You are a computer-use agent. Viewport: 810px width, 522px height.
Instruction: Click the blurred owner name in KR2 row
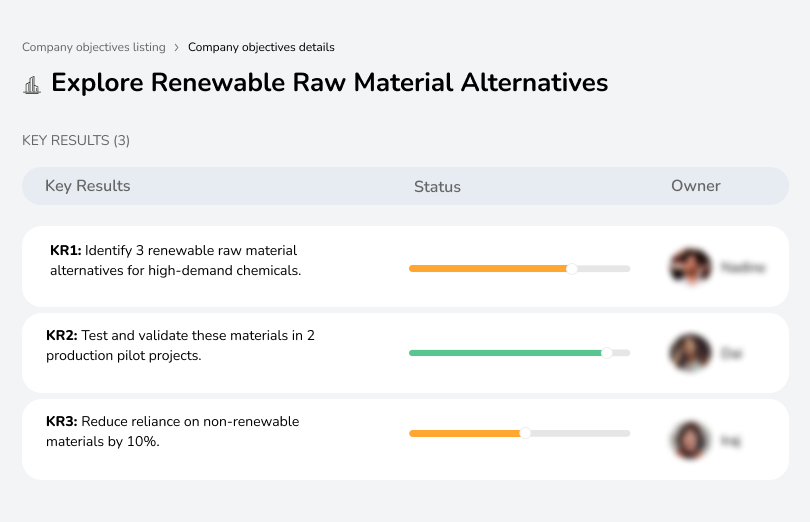[731, 354]
